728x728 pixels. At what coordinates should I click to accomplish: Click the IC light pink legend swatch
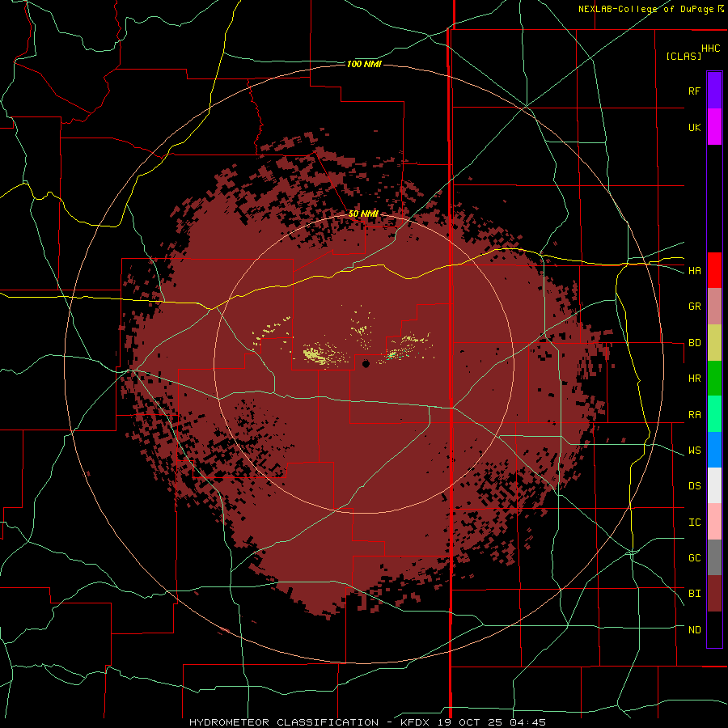(x=714, y=522)
